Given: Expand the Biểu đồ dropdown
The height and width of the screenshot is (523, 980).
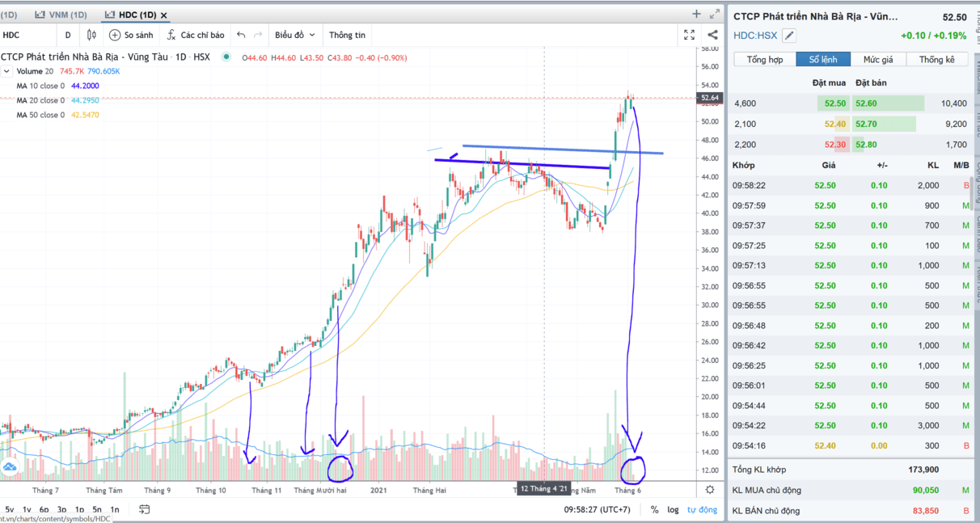Looking at the screenshot, I should coord(294,35).
